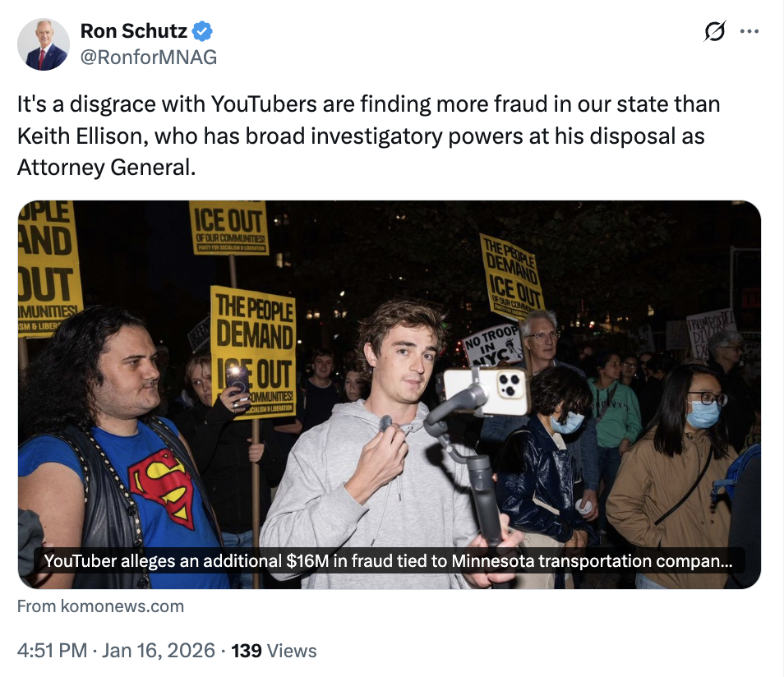Click the Ron Schutz display name

(x=133, y=31)
